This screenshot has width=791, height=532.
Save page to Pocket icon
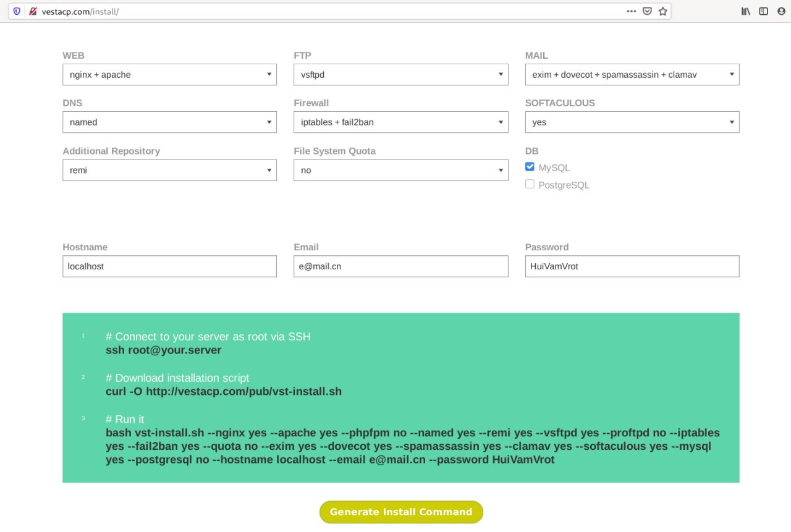click(x=647, y=11)
